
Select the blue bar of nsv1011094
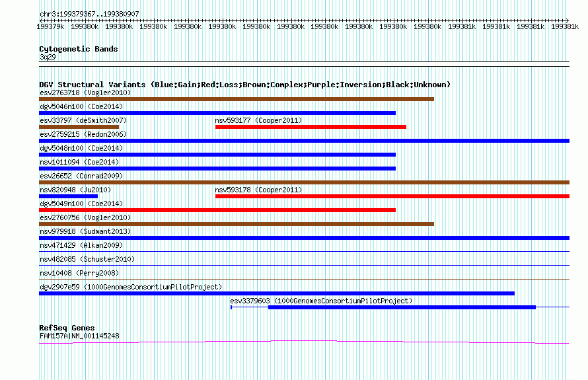[x=217, y=169]
